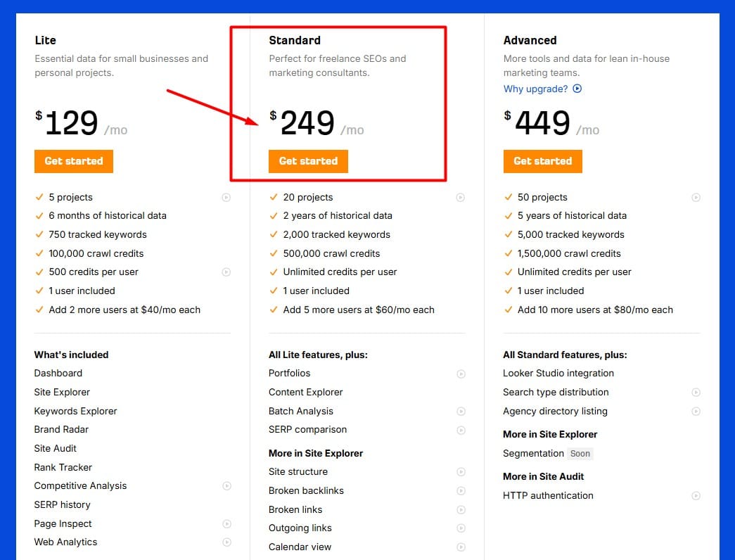Open the info icon beside "Page Inspect"
Viewport: 735px width, 560px height.
226,523
